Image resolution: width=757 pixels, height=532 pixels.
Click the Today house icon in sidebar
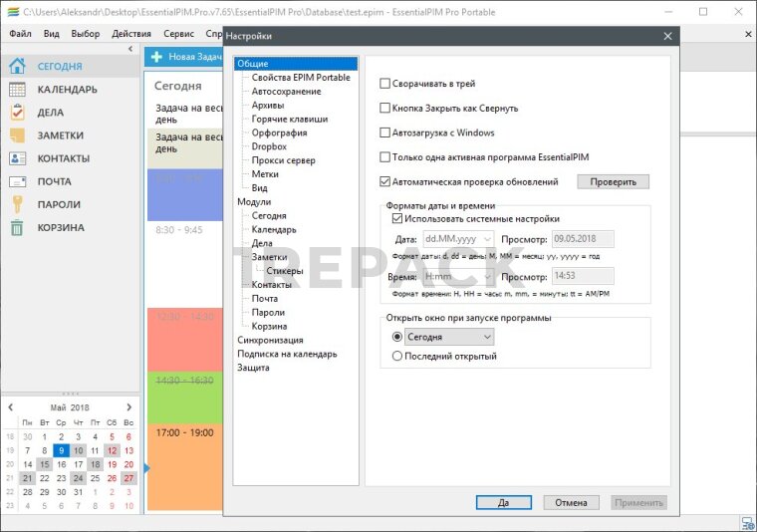[x=17, y=67]
